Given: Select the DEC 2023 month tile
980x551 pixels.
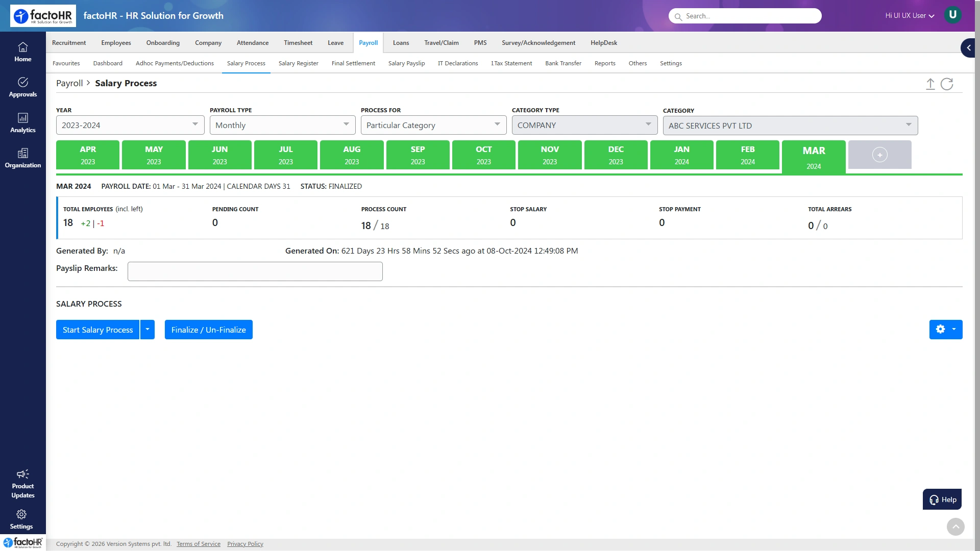Looking at the screenshot, I should 616,155.
